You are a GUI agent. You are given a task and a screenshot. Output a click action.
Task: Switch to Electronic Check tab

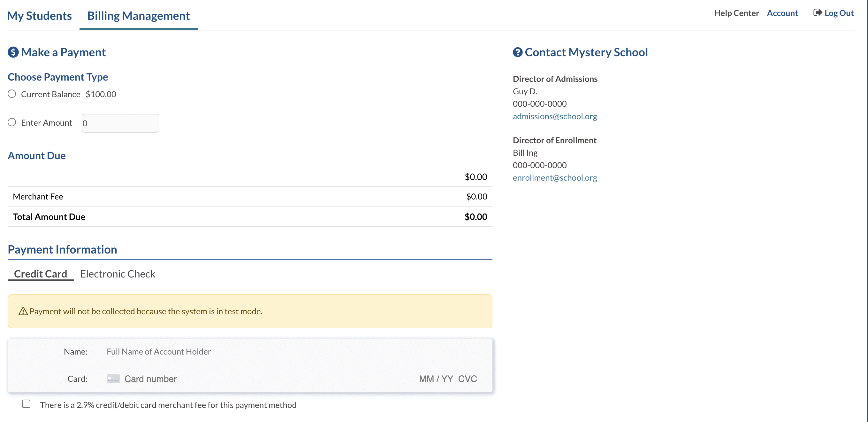pos(118,274)
